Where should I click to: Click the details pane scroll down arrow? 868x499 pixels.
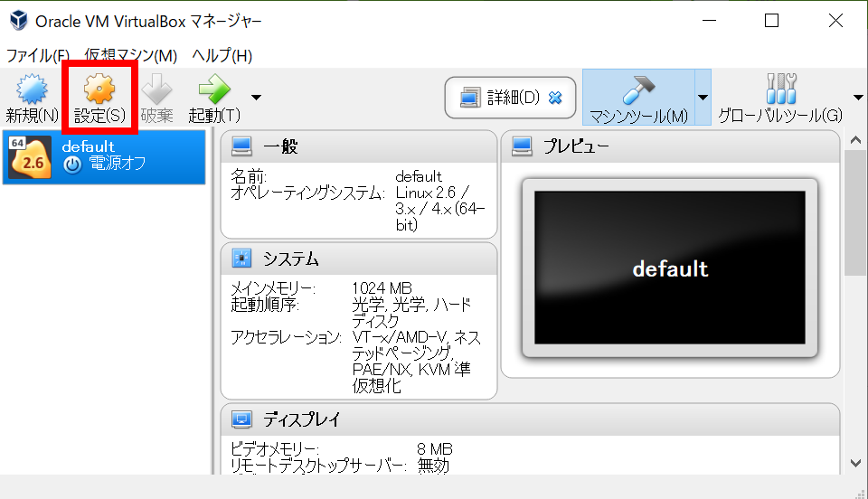pyautogui.click(x=856, y=463)
